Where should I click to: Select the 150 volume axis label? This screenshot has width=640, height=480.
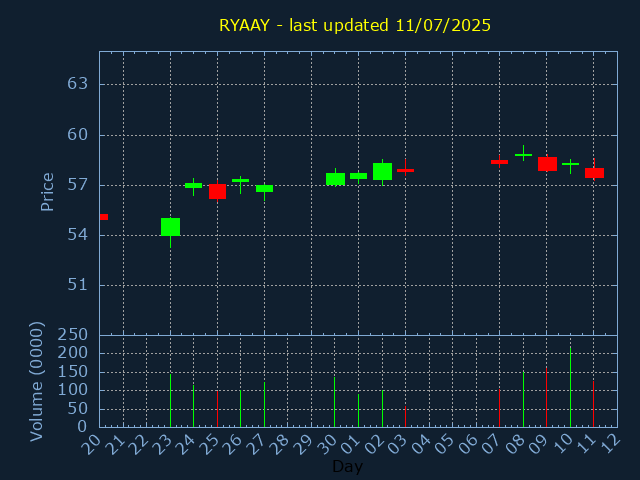[x=73, y=372]
